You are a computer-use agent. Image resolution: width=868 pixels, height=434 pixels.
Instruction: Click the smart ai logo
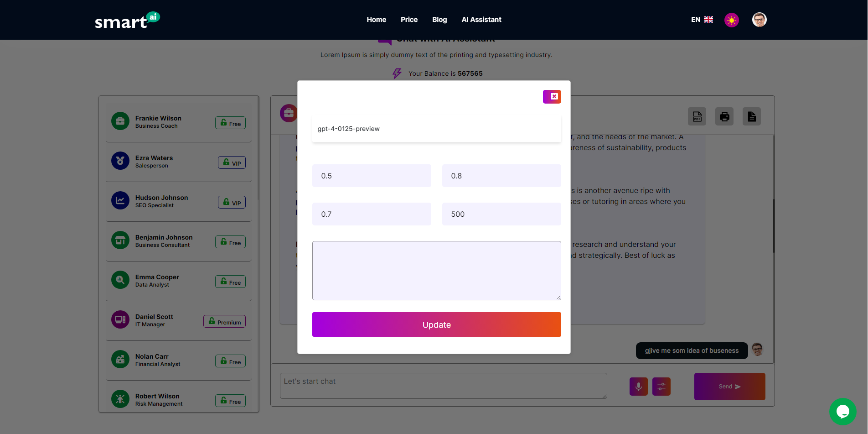tap(127, 21)
